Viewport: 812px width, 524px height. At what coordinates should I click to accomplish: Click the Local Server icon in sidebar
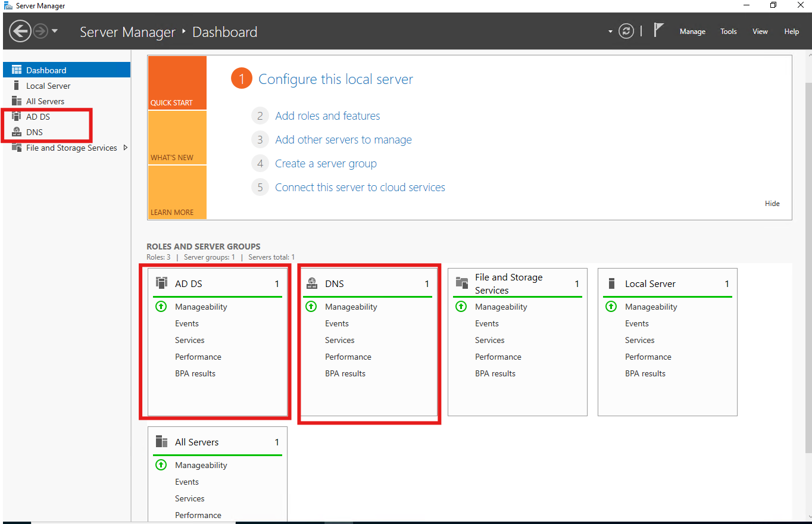click(x=17, y=86)
